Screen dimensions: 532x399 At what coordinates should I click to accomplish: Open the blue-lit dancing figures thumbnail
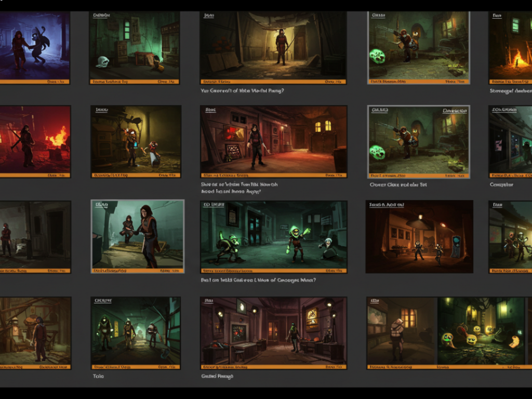point(35,47)
